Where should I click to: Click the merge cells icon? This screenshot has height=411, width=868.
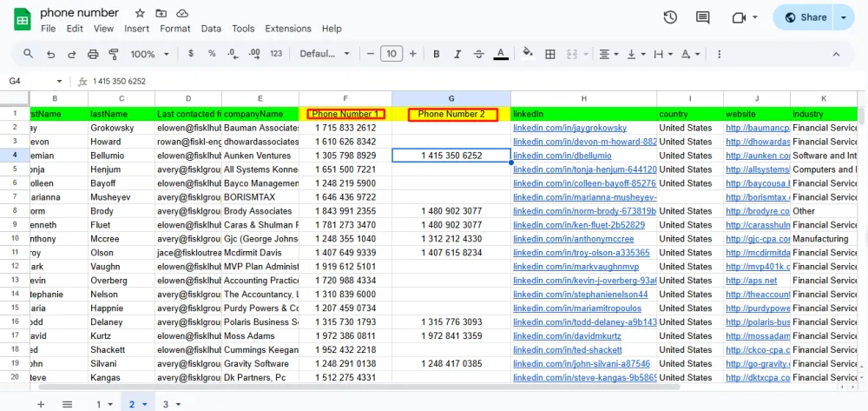572,54
